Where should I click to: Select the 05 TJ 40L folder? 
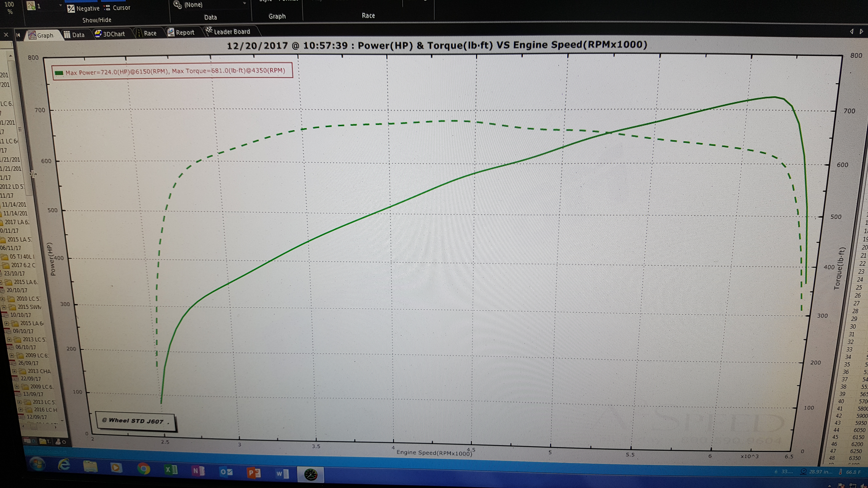point(17,257)
